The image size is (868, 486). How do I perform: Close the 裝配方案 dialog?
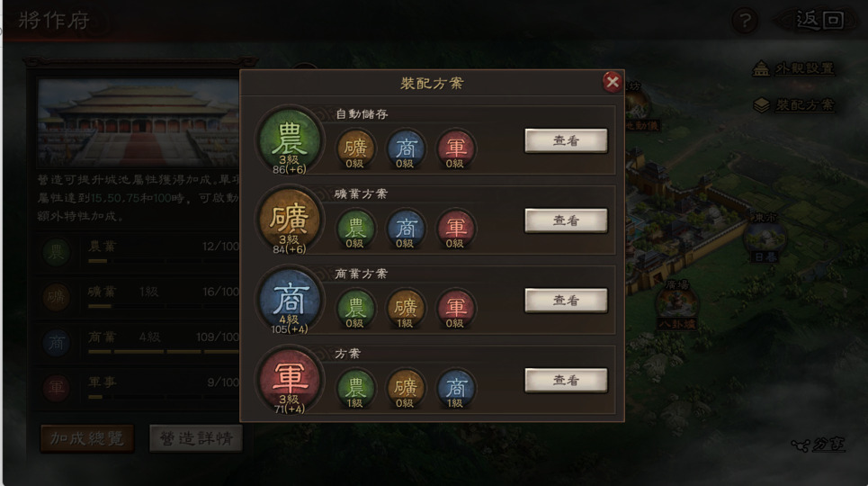point(613,82)
